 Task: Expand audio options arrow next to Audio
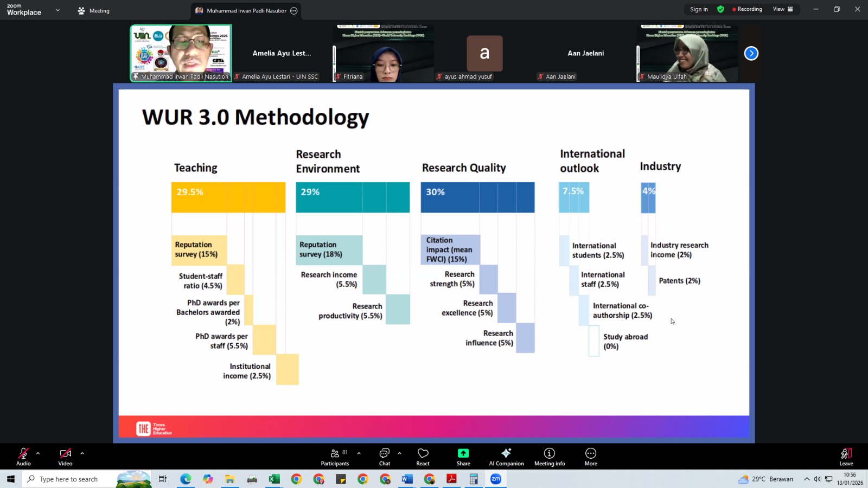[38, 453]
